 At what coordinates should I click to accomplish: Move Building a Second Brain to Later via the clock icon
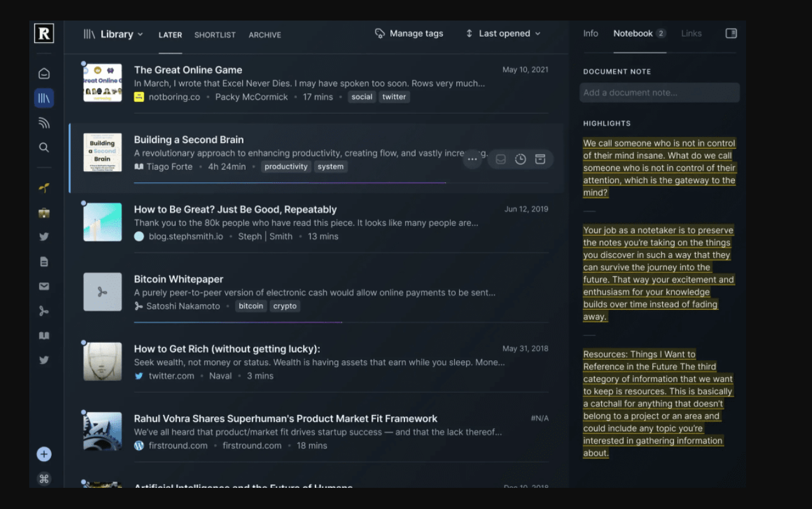520,159
